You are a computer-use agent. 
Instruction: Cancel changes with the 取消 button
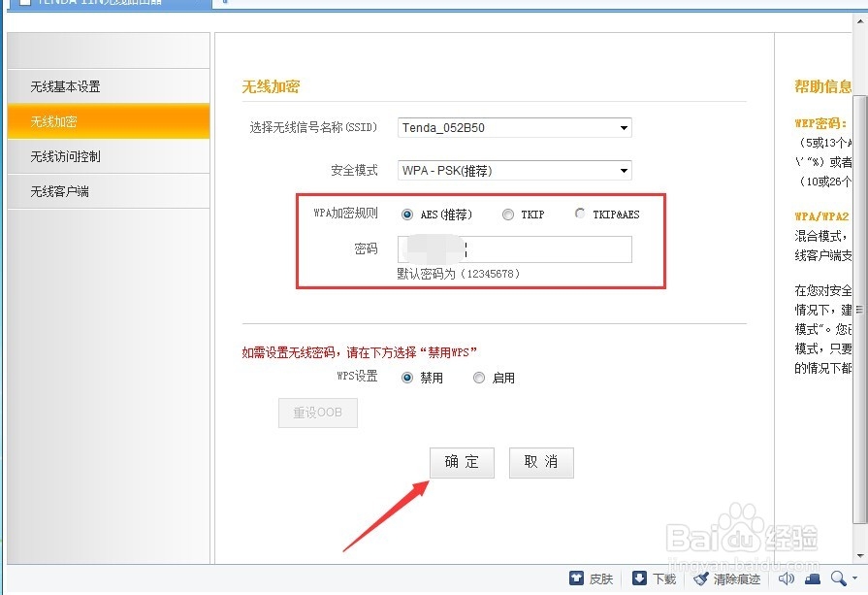(541, 463)
